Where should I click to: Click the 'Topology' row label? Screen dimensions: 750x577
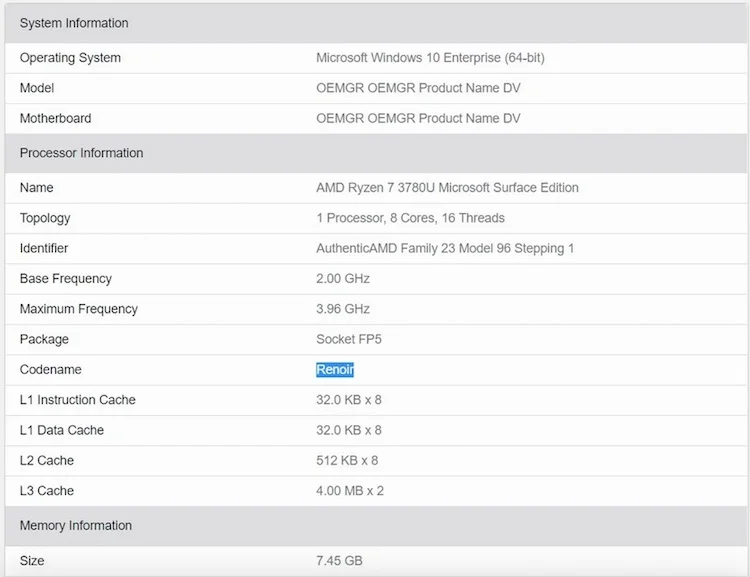pos(45,218)
